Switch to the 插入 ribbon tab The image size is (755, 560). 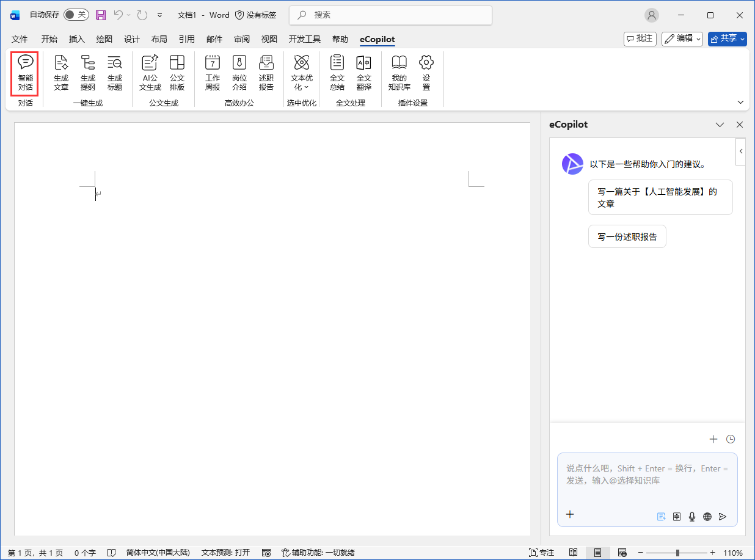[77, 39]
